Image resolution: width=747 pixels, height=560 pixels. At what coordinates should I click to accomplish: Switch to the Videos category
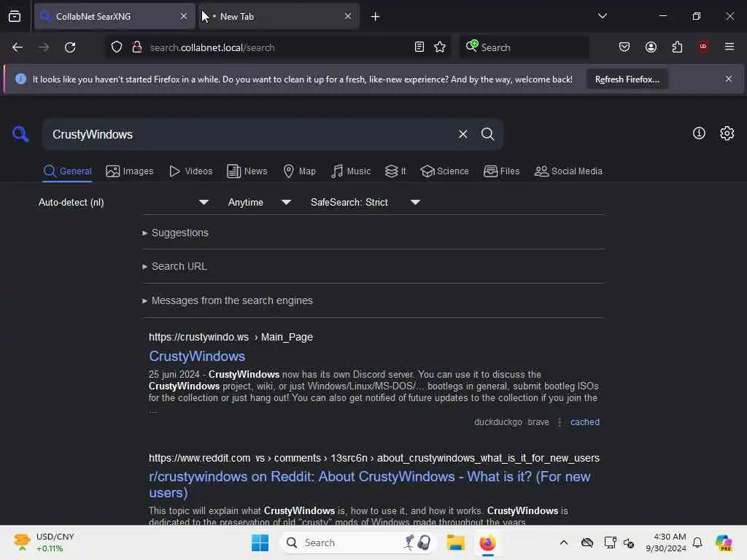click(x=191, y=171)
